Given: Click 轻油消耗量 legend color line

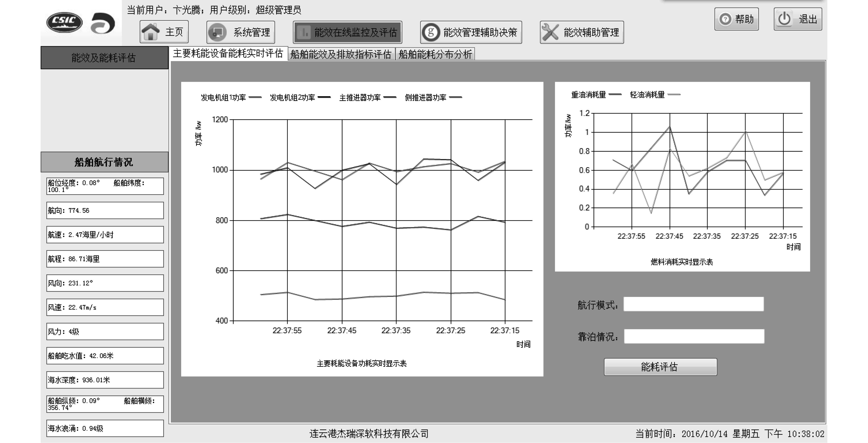Looking at the screenshot, I should pos(674,95).
